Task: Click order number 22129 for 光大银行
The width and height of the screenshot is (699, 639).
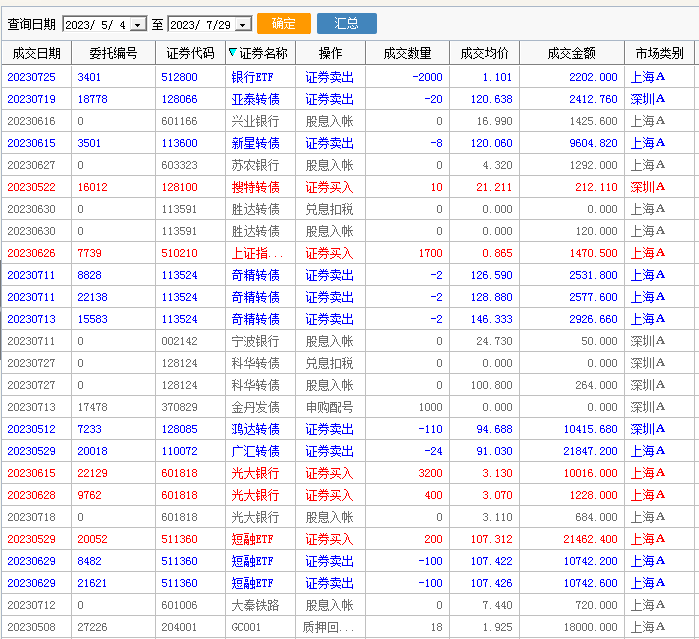Action: point(92,473)
